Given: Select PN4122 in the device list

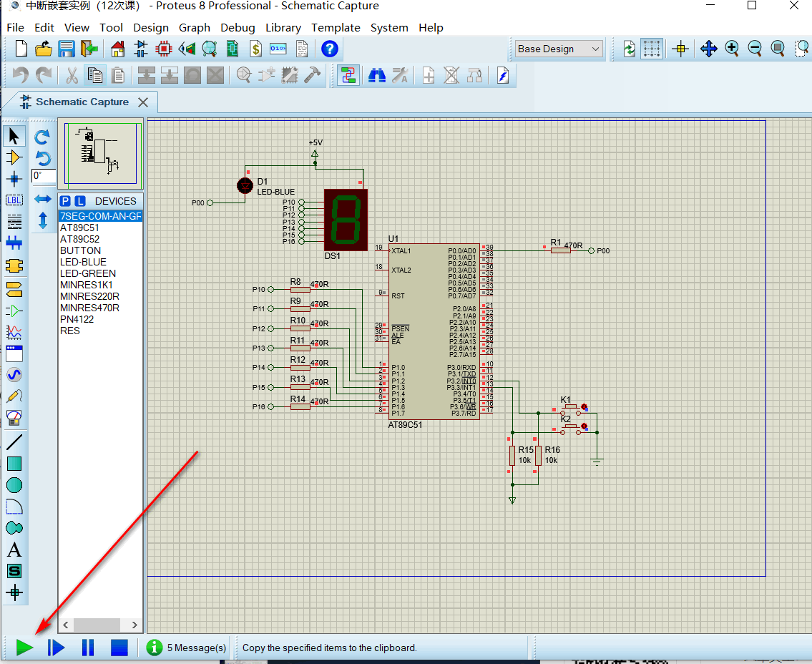Looking at the screenshot, I should [x=100, y=319].
